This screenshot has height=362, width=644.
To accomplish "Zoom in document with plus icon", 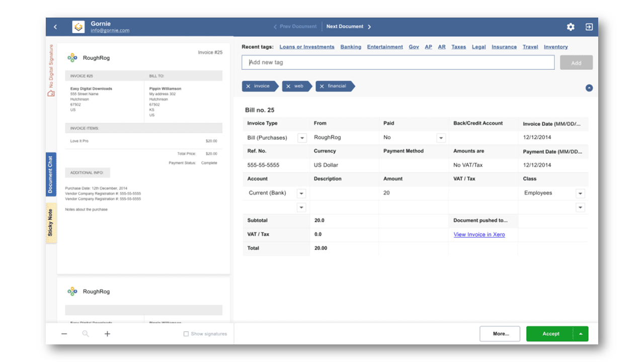I will (x=107, y=334).
